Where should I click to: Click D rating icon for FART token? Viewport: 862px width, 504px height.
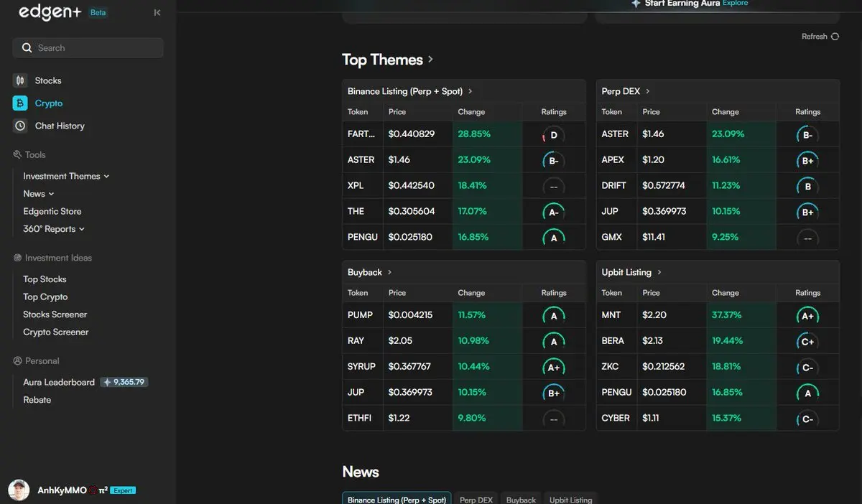pyautogui.click(x=553, y=135)
